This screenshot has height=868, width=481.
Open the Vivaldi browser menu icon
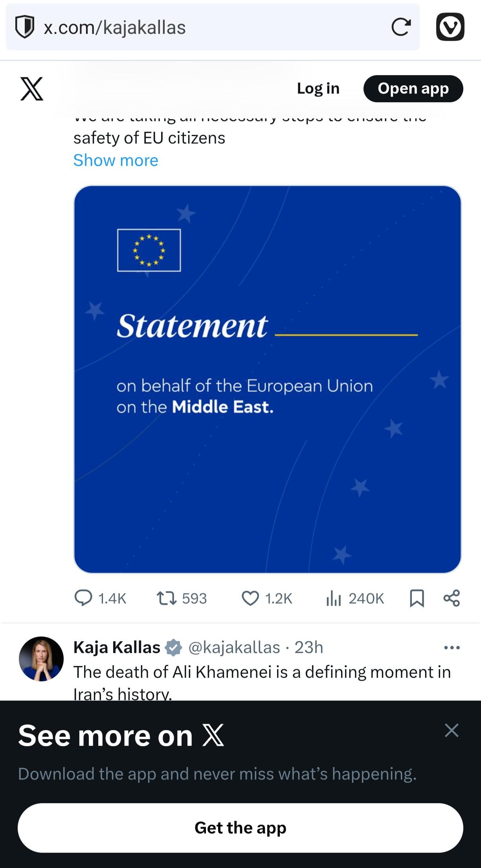point(450,27)
